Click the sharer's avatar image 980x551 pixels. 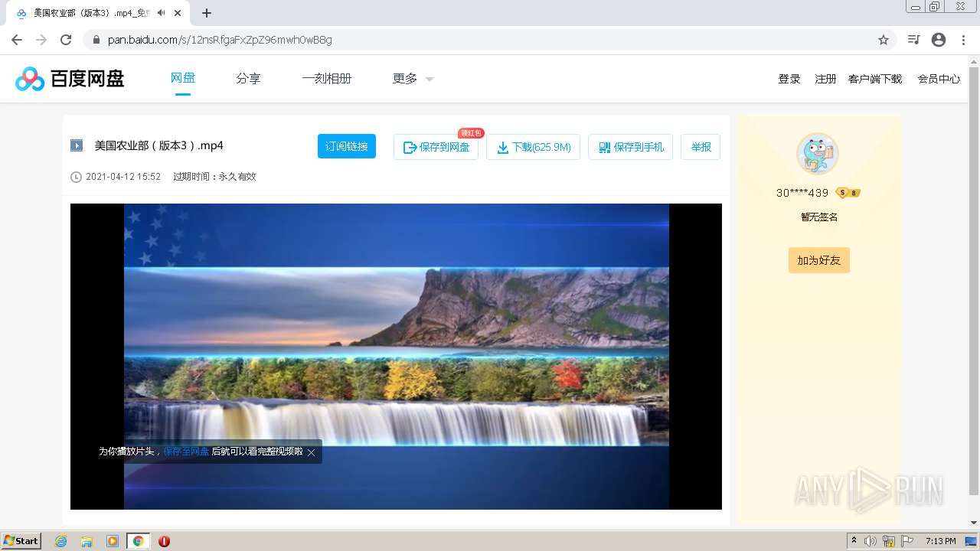[818, 154]
